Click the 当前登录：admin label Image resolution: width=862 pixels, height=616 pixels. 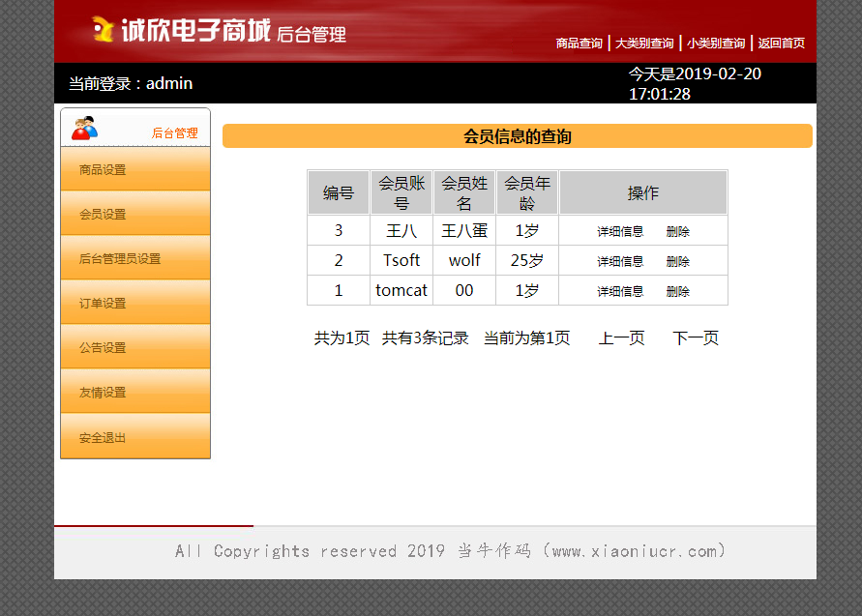[x=131, y=83]
